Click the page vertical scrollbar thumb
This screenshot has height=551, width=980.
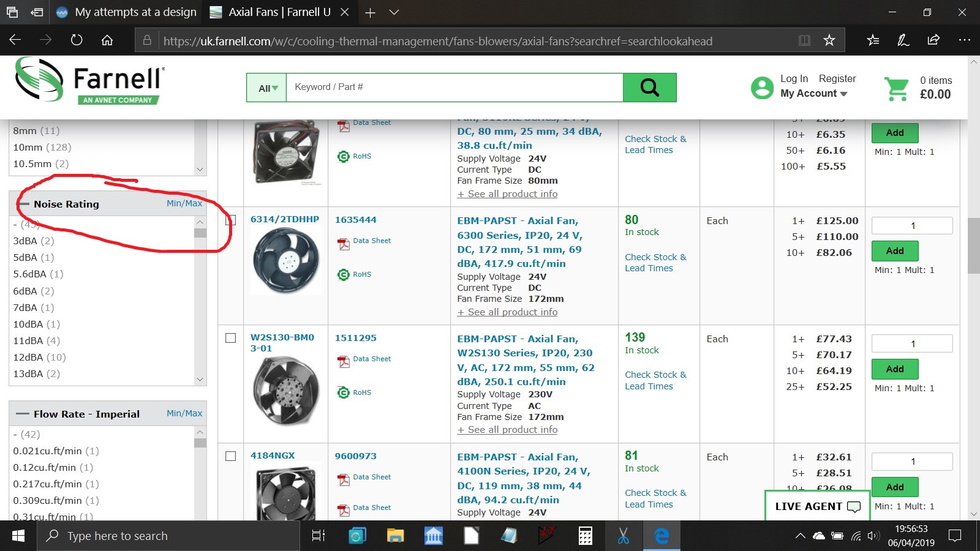point(973,245)
